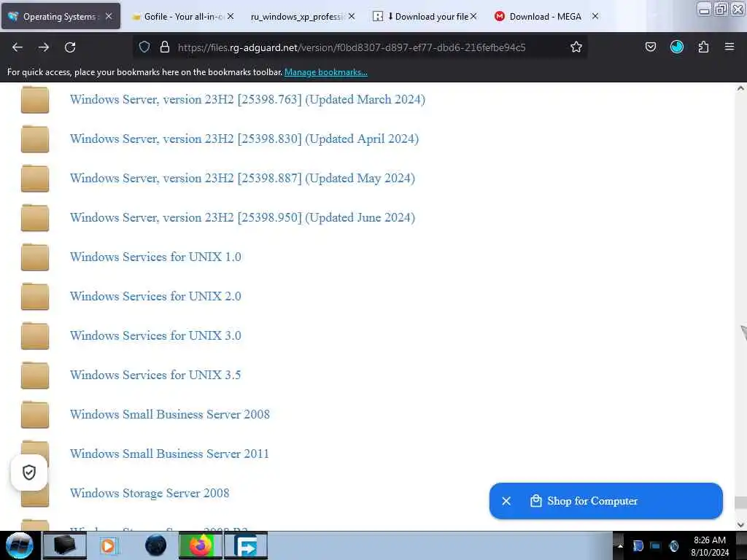The width and height of the screenshot is (747, 560).
Task: Click the taskbar clock showing 8:26 AM
Action: 709,546
